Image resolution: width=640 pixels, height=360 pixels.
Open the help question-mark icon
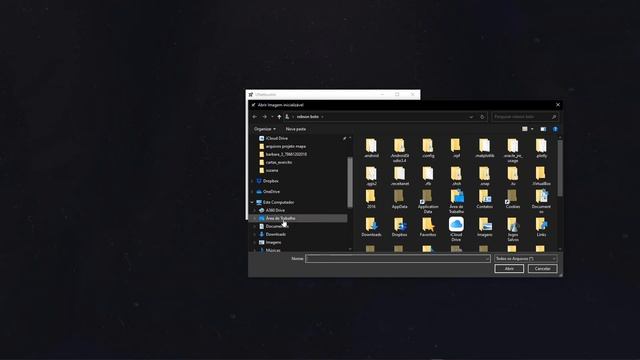point(555,129)
